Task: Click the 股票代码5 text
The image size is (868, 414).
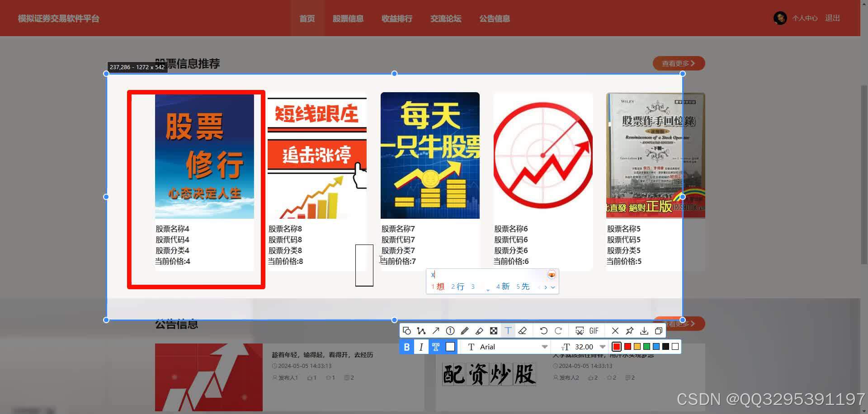Action: pyautogui.click(x=624, y=240)
